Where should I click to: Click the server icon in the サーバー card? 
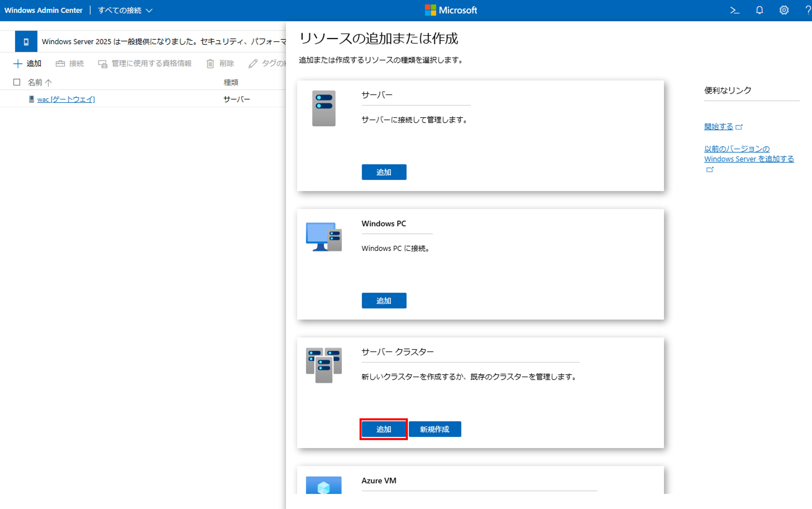click(323, 108)
